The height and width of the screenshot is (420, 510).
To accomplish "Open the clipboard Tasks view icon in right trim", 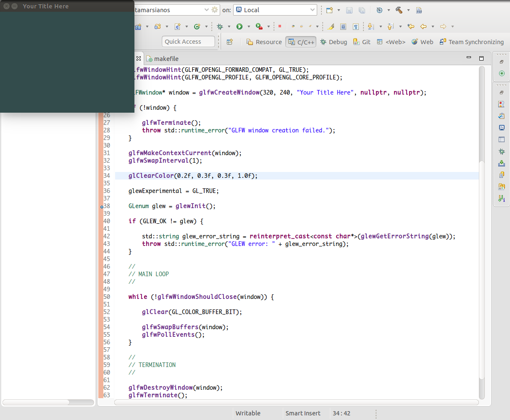I will click(x=502, y=116).
